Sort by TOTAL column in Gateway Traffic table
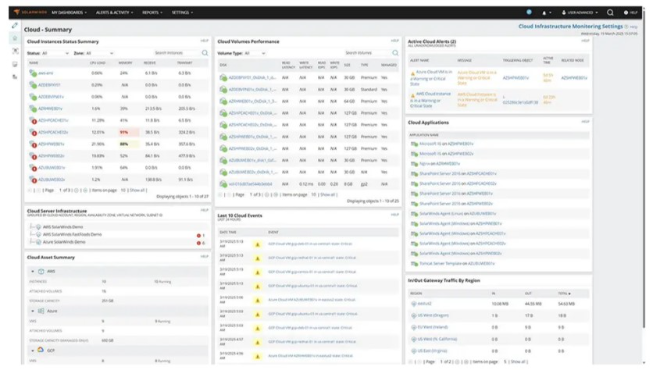 tap(564, 293)
